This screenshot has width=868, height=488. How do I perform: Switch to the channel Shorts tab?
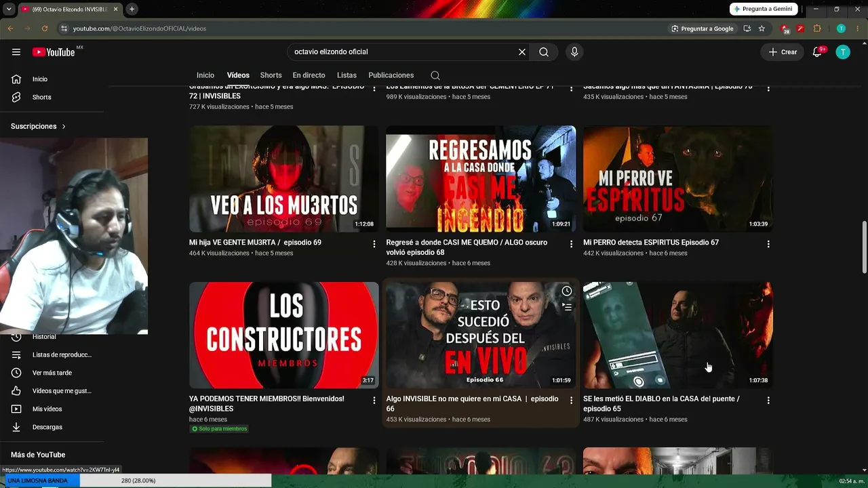[271, 75]
